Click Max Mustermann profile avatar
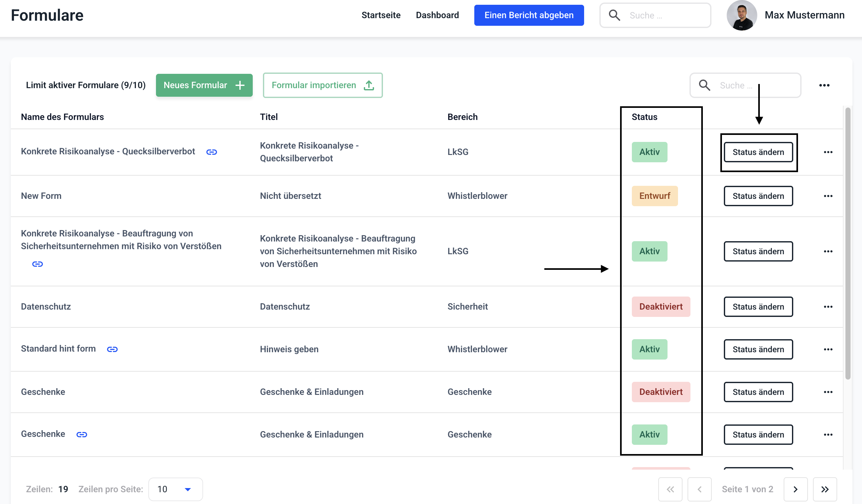Viewport: 862px width, 504px height. pyautogui.click(x=742, y=15)
